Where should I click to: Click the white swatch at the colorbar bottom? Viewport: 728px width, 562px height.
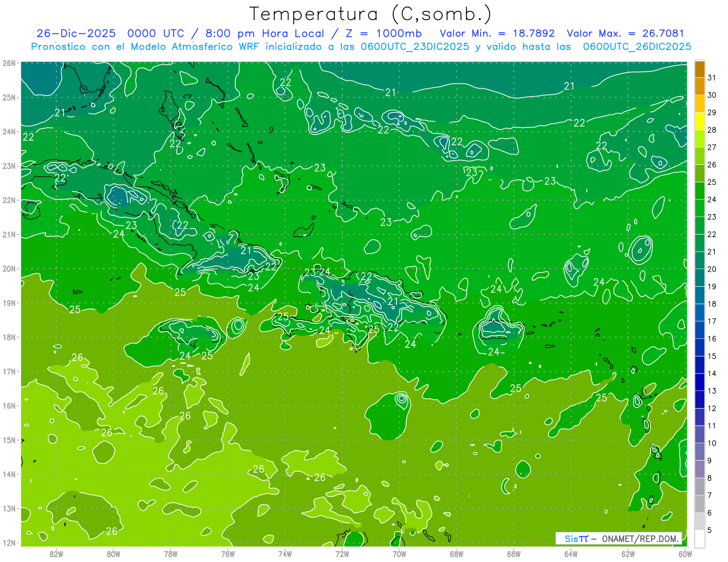pos(699,538)
